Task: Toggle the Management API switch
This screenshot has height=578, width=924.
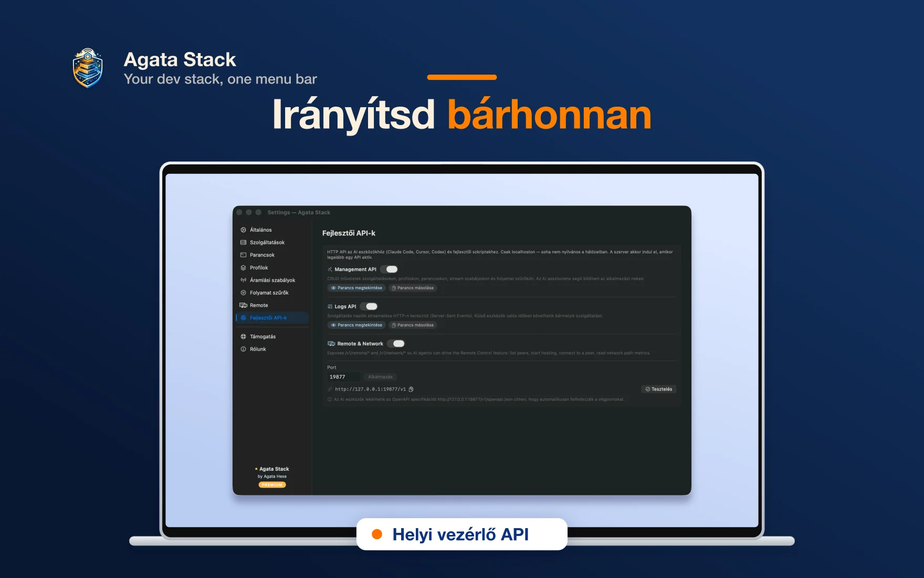Action: point(390,270)
